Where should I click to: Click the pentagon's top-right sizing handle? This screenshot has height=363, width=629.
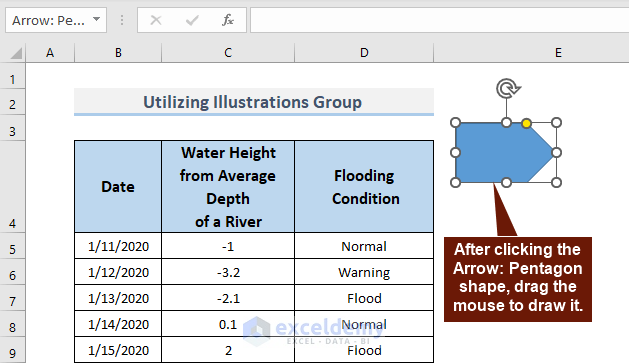pyautogui.click(x=556, y=123)
